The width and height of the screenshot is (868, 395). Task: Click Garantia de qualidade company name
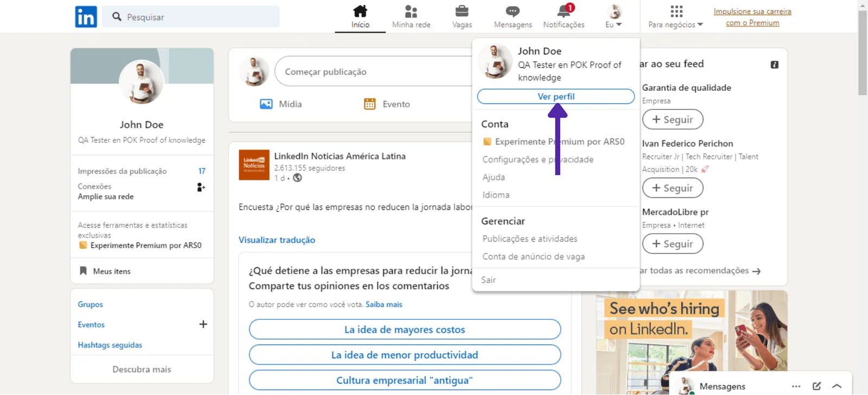[686, 88]
